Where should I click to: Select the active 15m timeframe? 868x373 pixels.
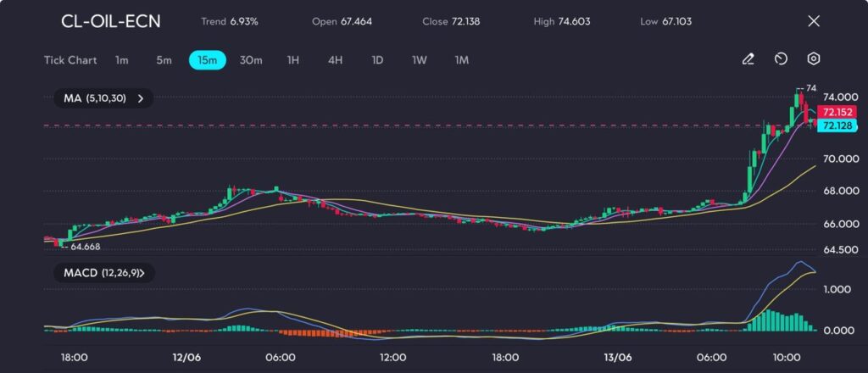click(207, 60)
